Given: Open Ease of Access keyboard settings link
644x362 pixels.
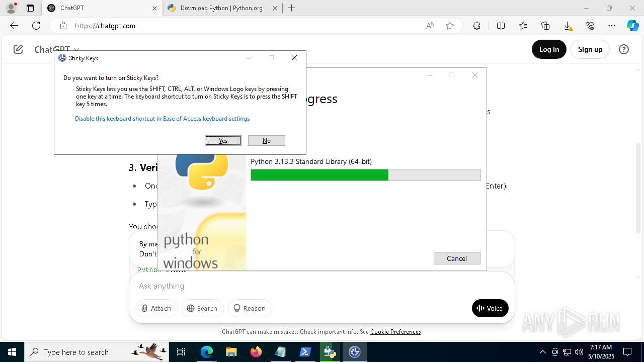Looking at the screenshot, I should click(x=162, y=119).
